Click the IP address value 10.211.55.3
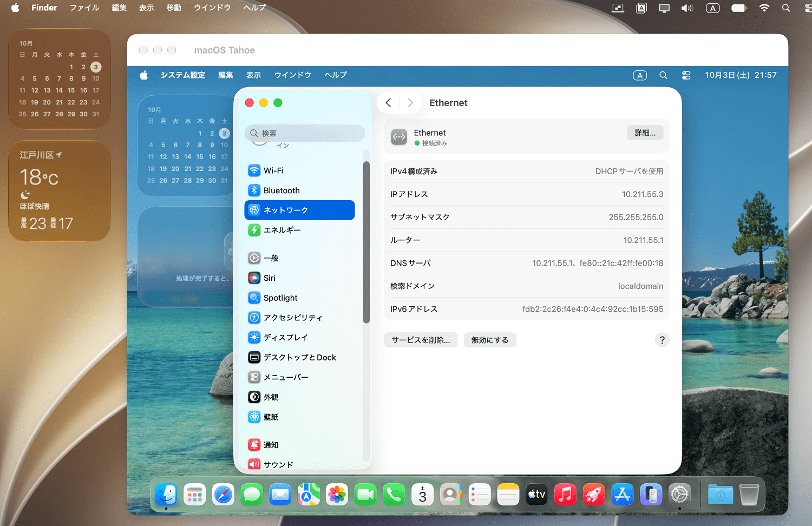 pos(643,194)
